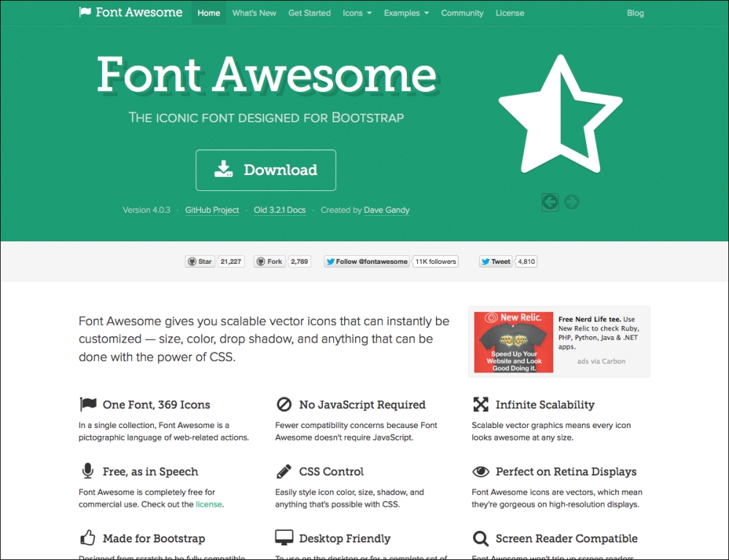Click the arrows icon for Infinite Scalability
Screen dimensions: 729x560
click(481, 403)
